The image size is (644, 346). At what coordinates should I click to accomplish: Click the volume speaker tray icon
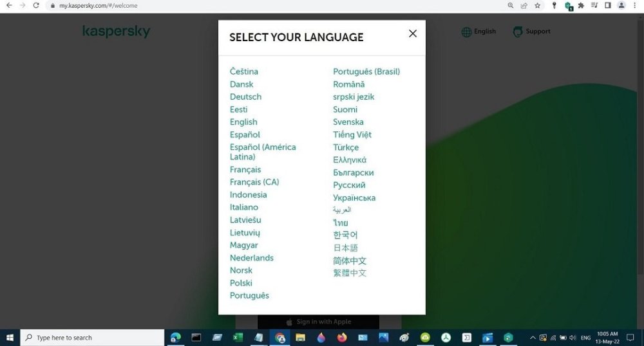(x=573, y=338)
